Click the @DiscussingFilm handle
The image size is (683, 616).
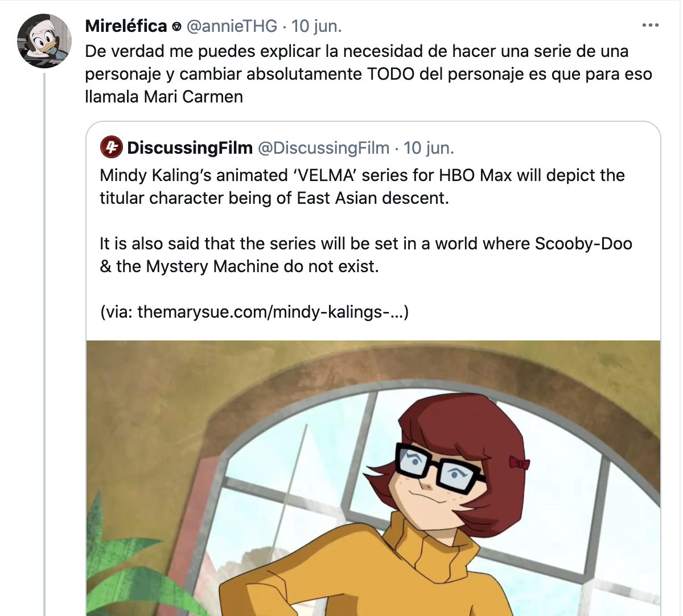324,147
